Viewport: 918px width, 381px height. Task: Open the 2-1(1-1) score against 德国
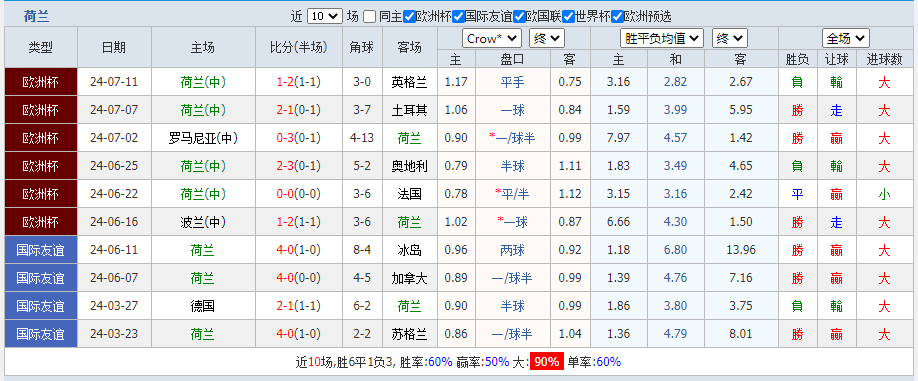click(299, 306)
